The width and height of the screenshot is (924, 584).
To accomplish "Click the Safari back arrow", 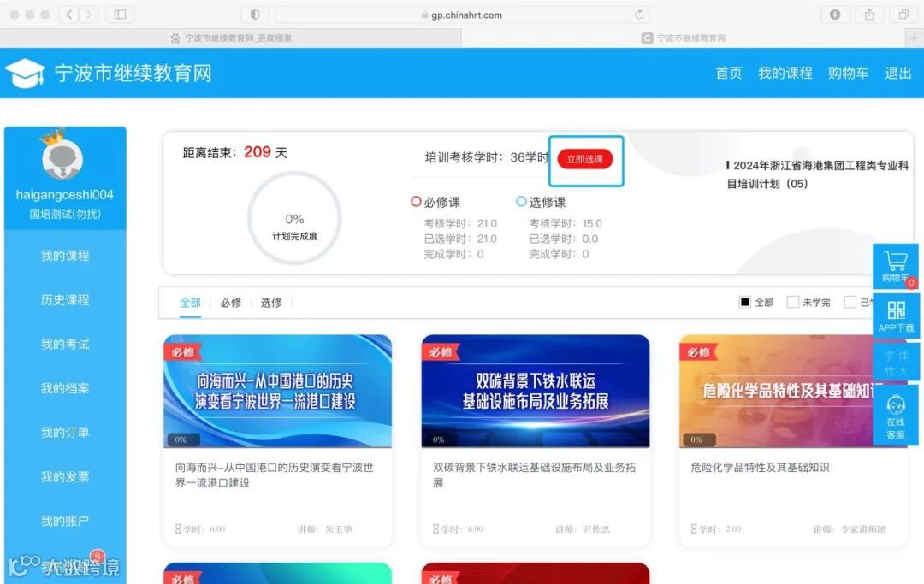I will pos(69,15).
